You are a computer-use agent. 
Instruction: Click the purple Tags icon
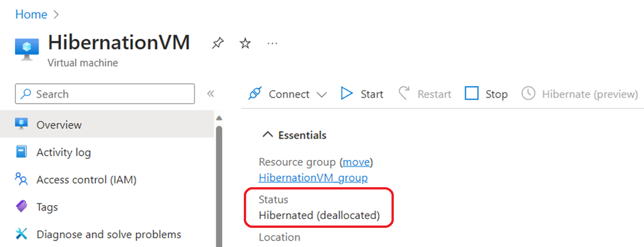click(21, 206)
